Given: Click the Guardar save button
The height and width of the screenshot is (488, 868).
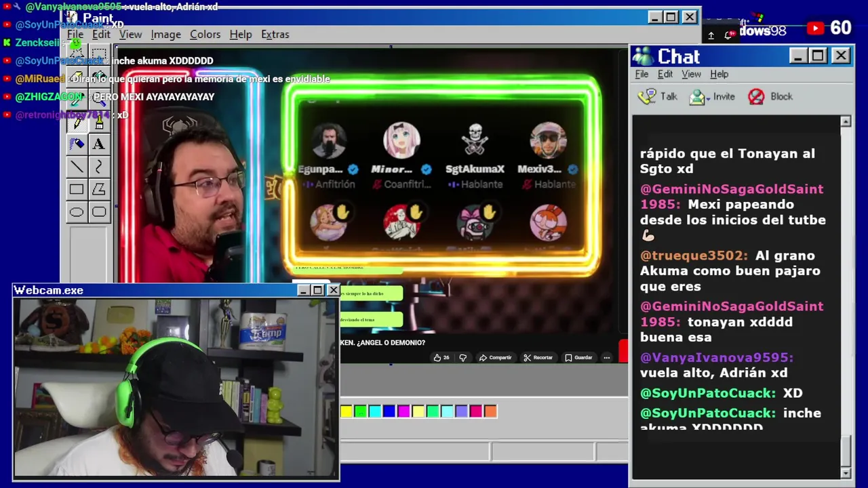Looking at the screenshot, I should click(578, 357).
